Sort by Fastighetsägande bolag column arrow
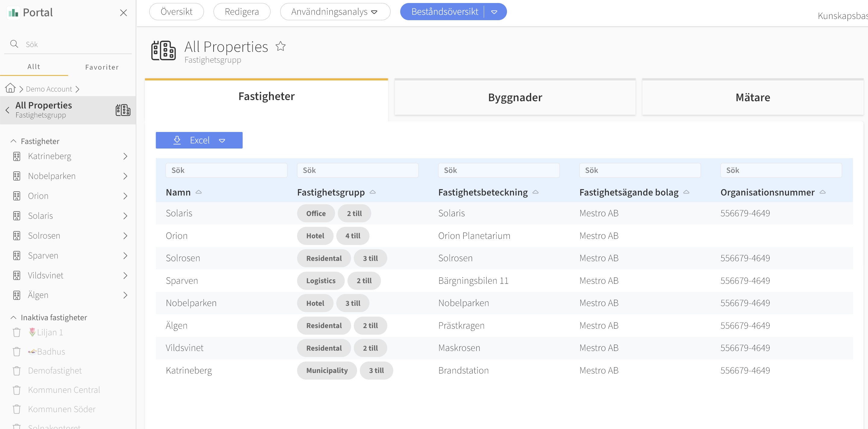The height and width of the screenshot is (429, 868). (x=686, y=192)
